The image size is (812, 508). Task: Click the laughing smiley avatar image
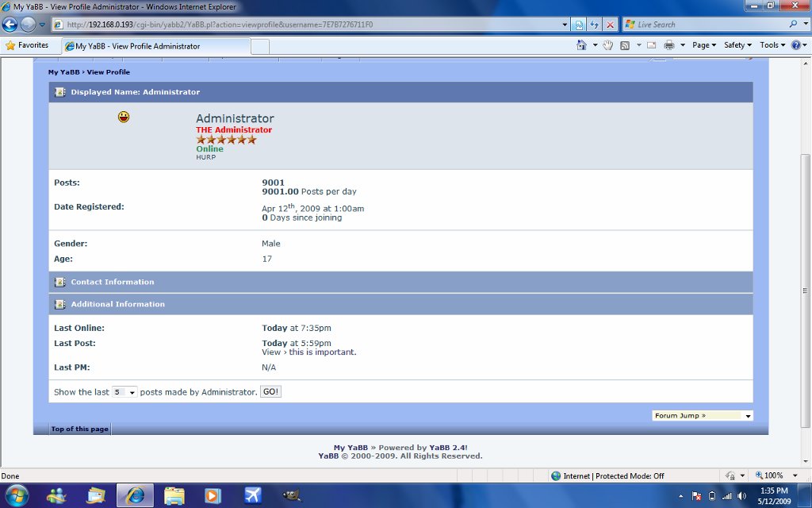[123, 117]
